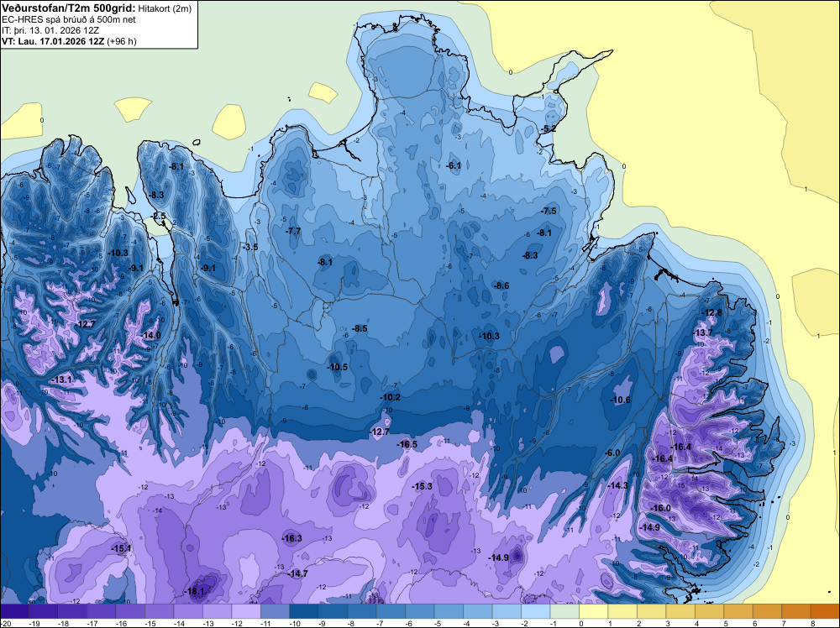The width and height of the screenshot is (840, 628).
Task: Click the -2.5 temperature label
Action: (159, 217)
